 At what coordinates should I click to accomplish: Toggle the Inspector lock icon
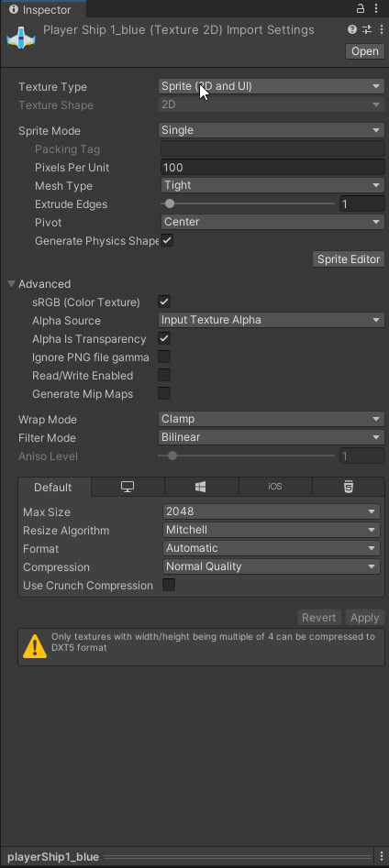361,9
